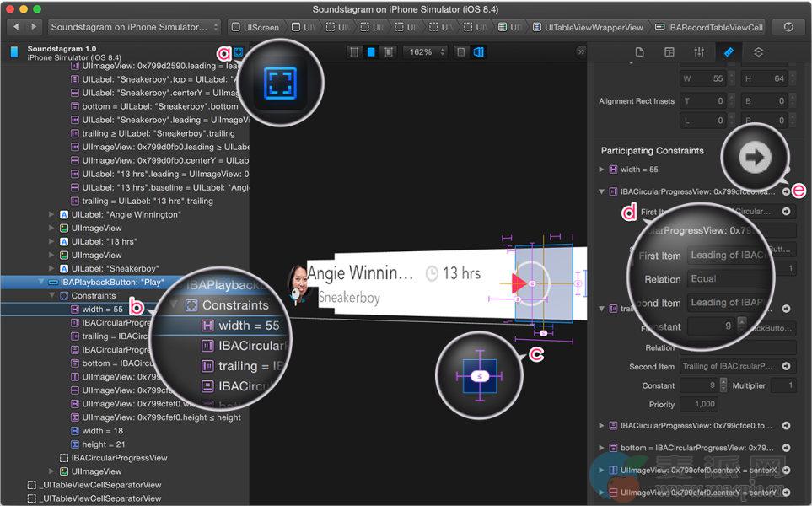Click the Priority field showing 1,000
This screenshot has height=506, width=812.
704,404
